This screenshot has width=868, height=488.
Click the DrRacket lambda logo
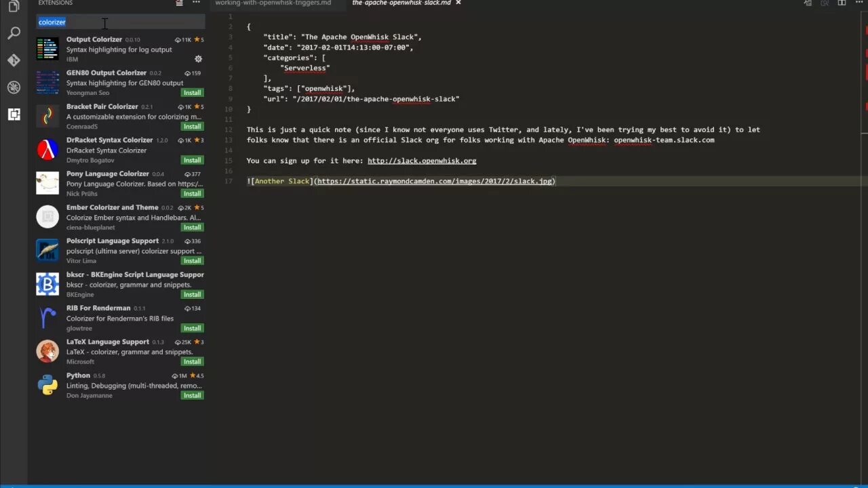click(47, 150)
